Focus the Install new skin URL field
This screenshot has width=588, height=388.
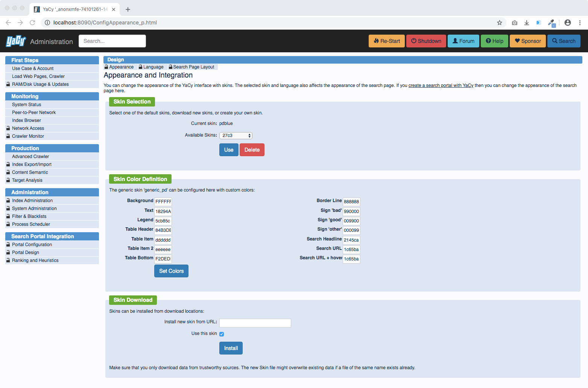[x=255, y=323]
